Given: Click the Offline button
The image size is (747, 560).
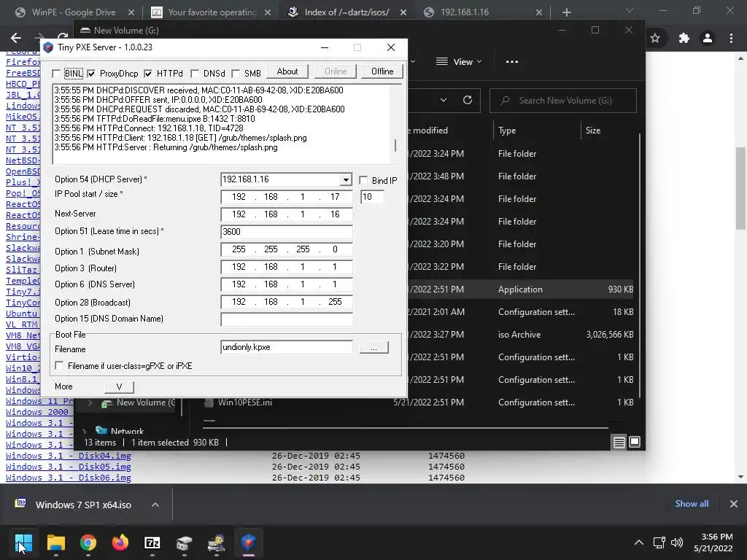Looking at the screenshot, I should coord(382,71).
